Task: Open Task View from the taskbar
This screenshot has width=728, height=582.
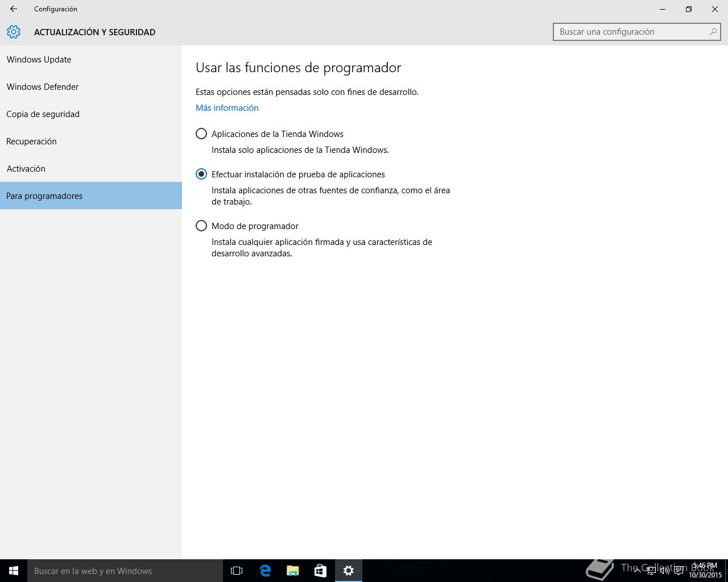Action: coord(237,571)
